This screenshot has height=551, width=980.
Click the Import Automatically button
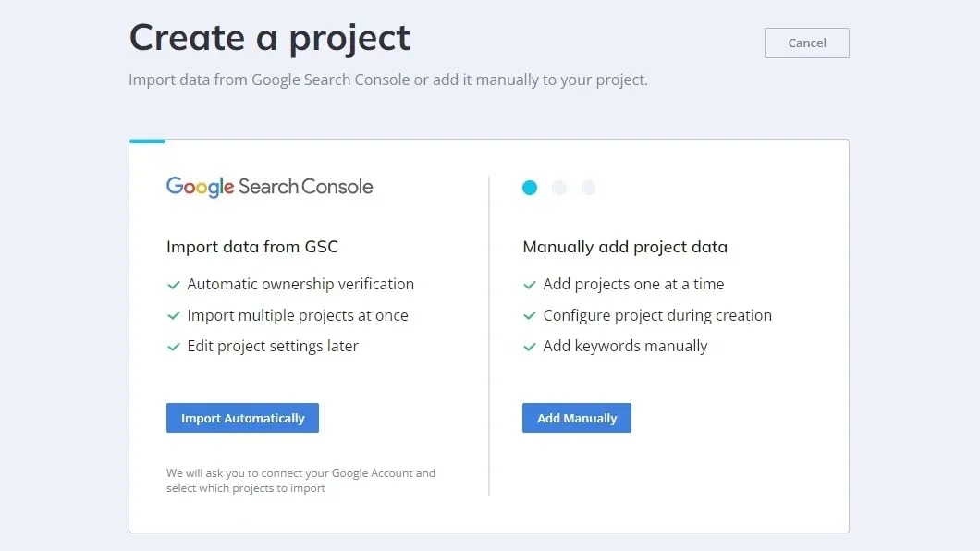[242, 418]
